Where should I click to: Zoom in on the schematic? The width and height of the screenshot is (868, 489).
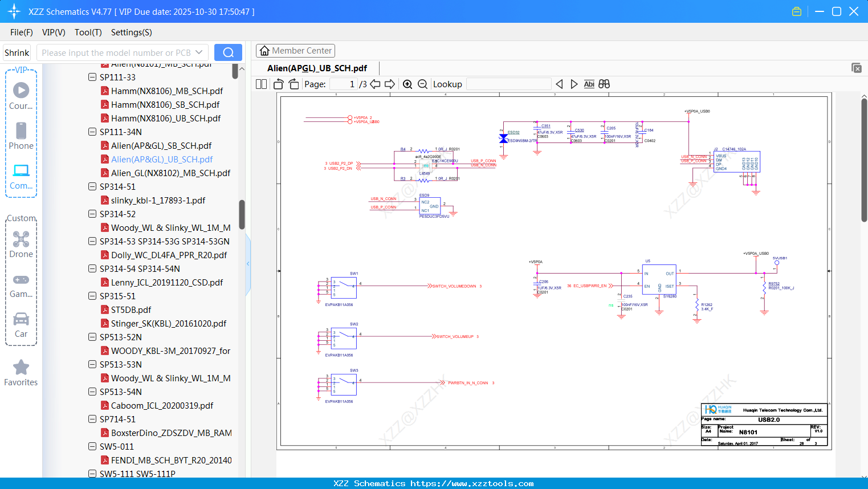pos(407,84)
